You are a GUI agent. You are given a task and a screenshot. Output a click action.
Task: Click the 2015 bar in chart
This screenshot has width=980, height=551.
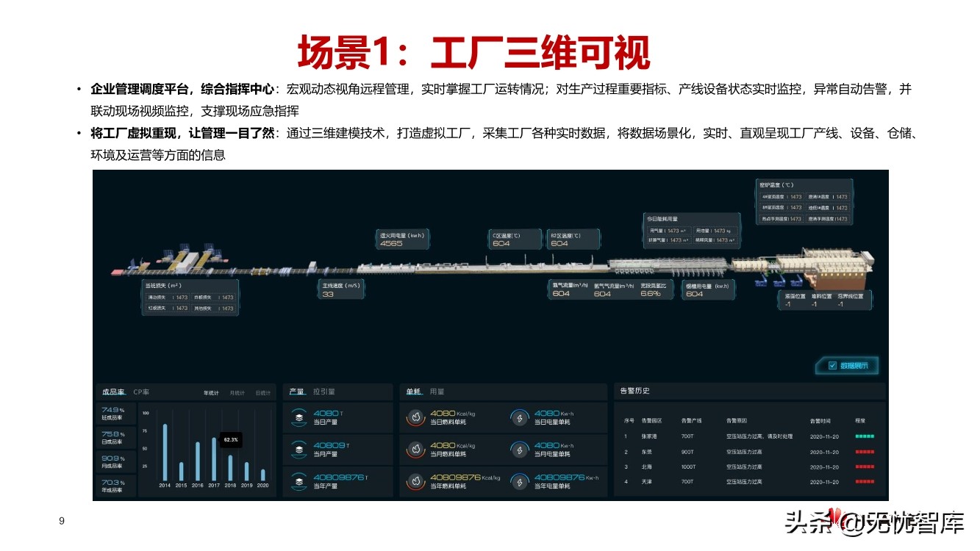pos(181,472)
